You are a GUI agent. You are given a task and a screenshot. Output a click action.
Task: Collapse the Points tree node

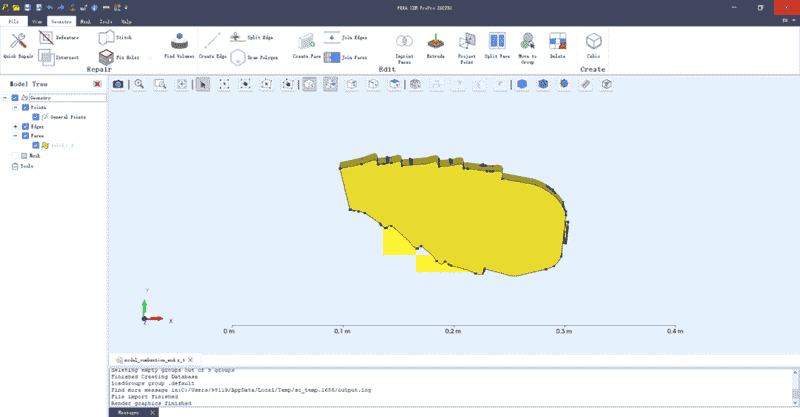[15, 108]
